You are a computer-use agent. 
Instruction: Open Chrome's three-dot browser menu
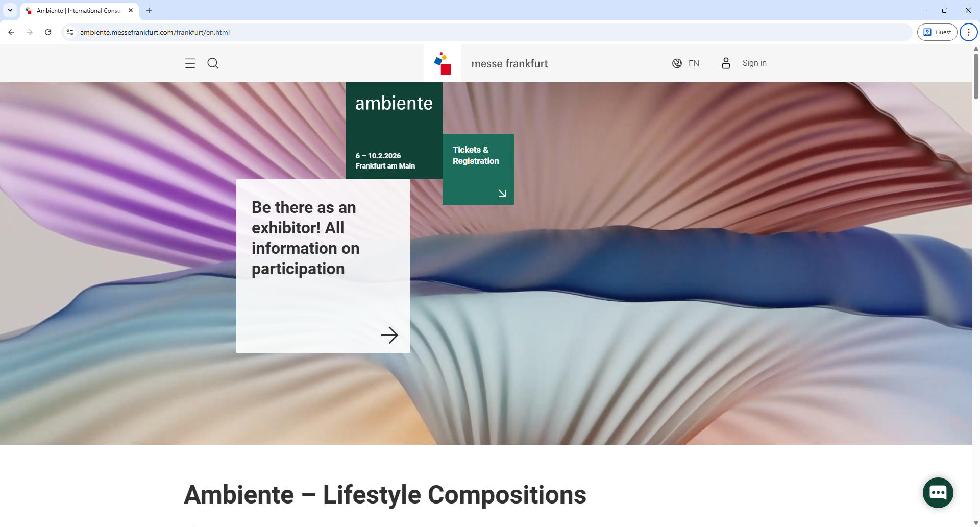tap(968, 32)
